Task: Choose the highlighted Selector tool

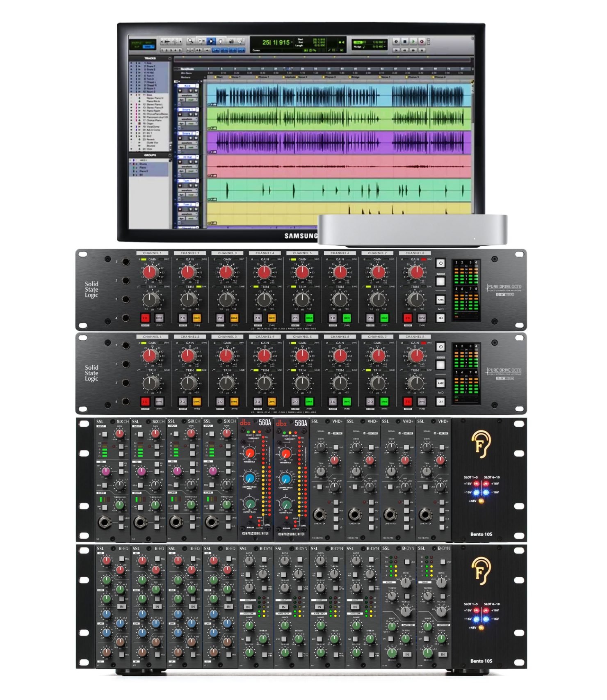Action: point(211,41)
